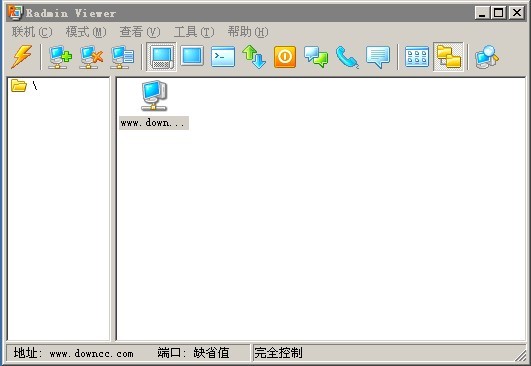
Task: Minimize the Radmin Viewer window
Action: 482,13
